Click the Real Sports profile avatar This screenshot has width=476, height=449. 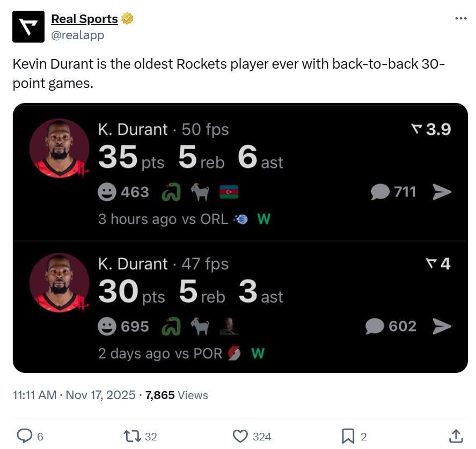[28, 26]
